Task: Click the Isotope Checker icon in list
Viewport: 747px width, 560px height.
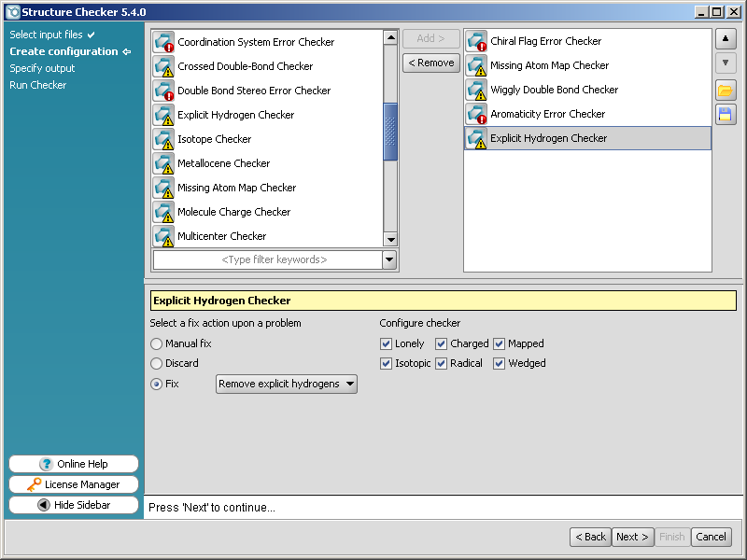Action: click(x=164, y=139)
